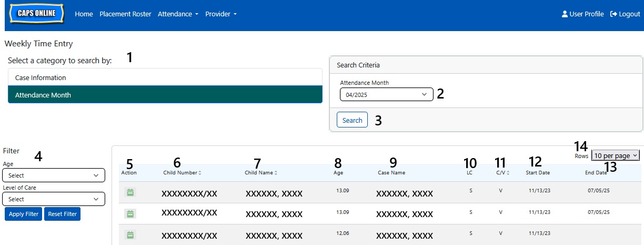Sort by C/V column arrows

pyautogui.click(x=508, y=173)
